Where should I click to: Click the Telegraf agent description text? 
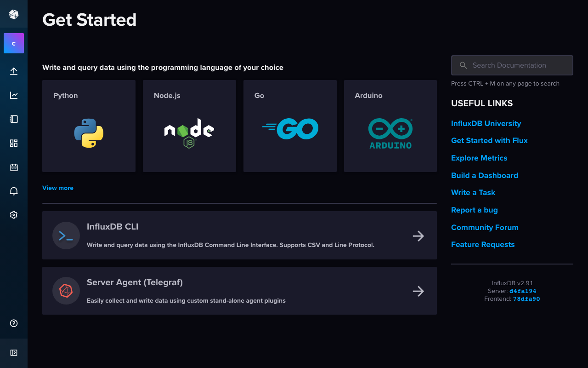186,301
